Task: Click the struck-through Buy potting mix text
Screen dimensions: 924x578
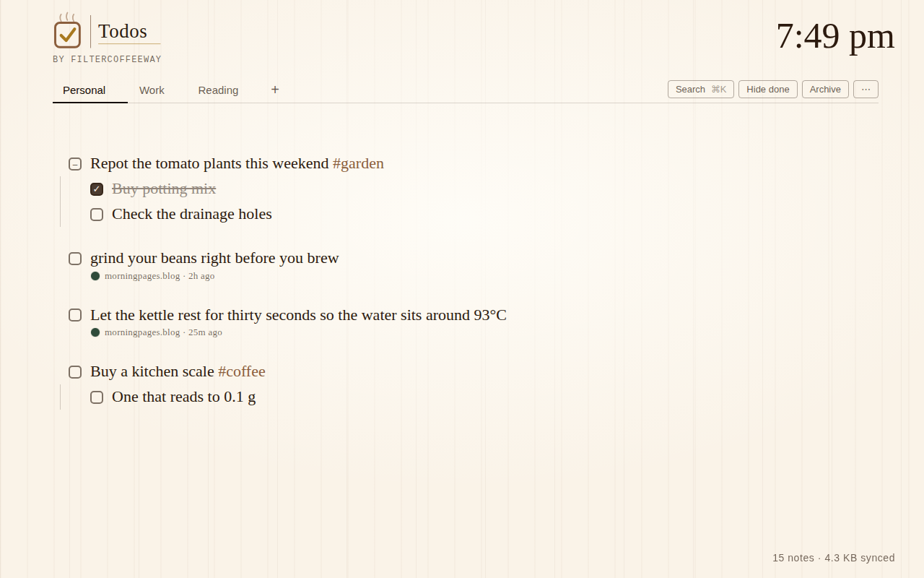Action: click(x=164, y=189)
